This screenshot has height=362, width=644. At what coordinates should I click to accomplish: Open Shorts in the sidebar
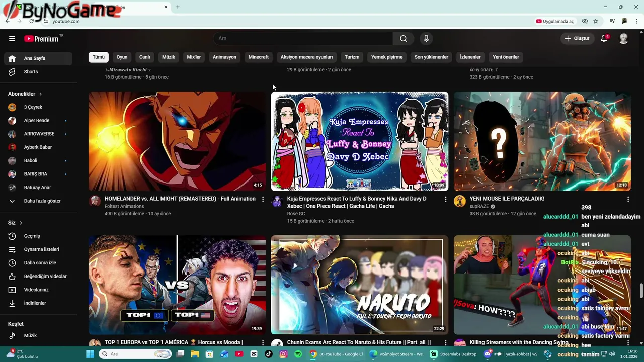(38, 72)
